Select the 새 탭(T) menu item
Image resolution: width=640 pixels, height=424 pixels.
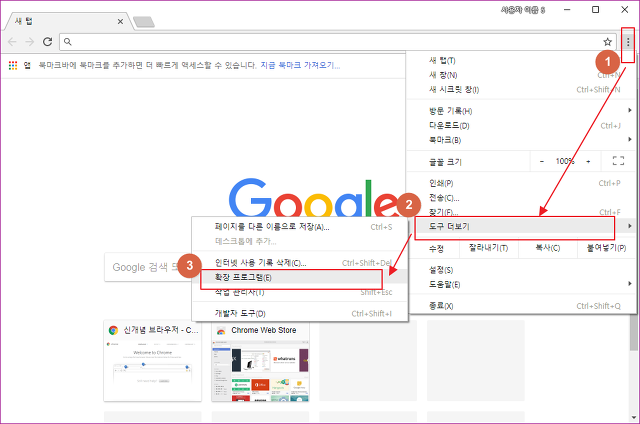tap(521, 60)
